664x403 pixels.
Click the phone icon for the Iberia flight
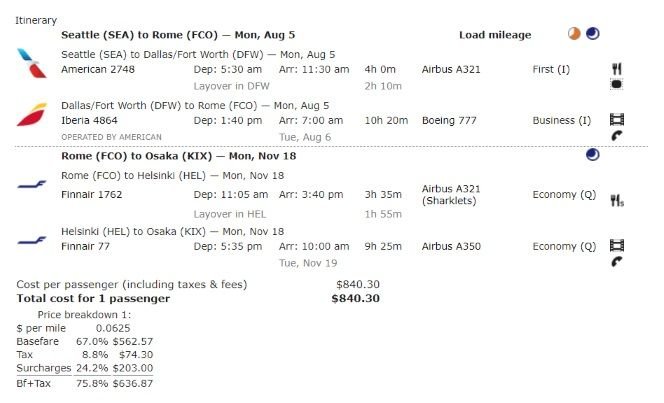616,136
